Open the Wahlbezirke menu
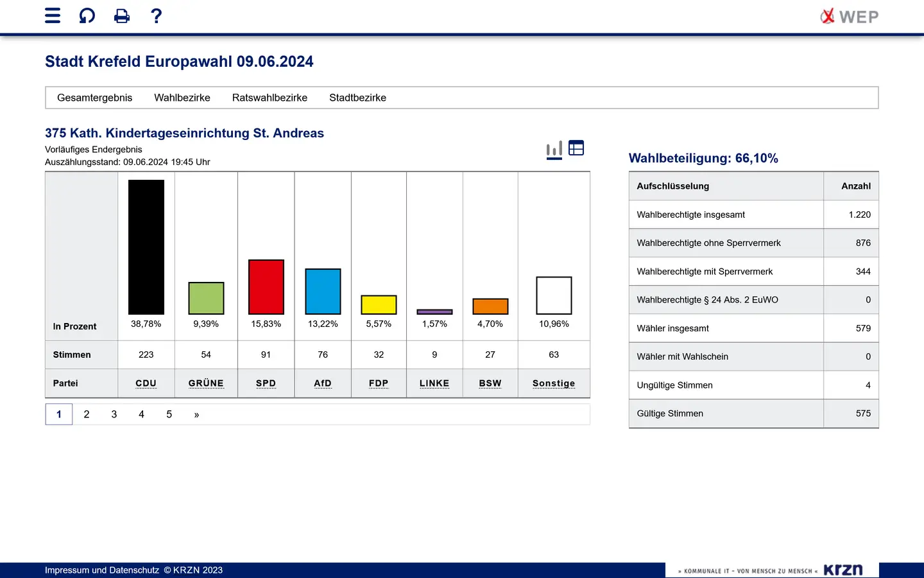 (182, 98)
